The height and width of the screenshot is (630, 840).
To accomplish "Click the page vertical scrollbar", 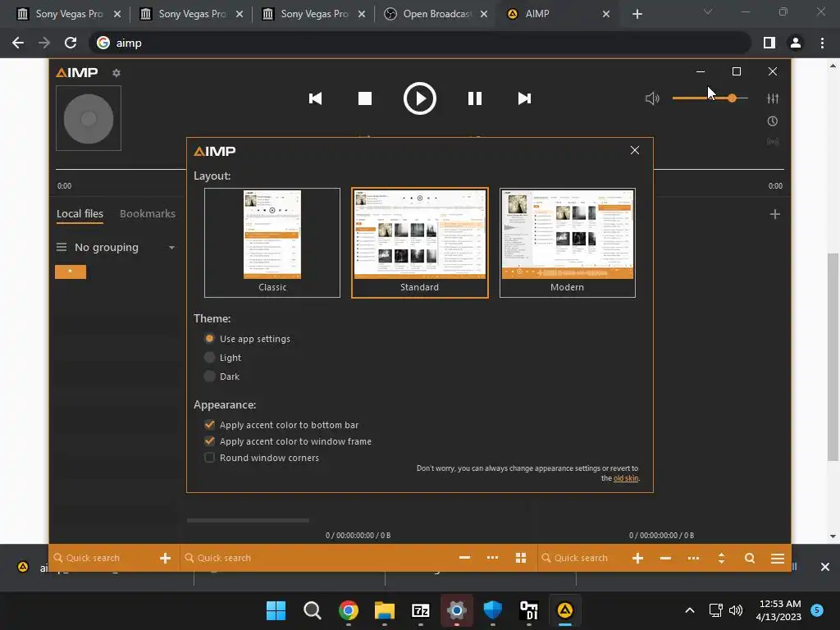I will tap(833, 356).
